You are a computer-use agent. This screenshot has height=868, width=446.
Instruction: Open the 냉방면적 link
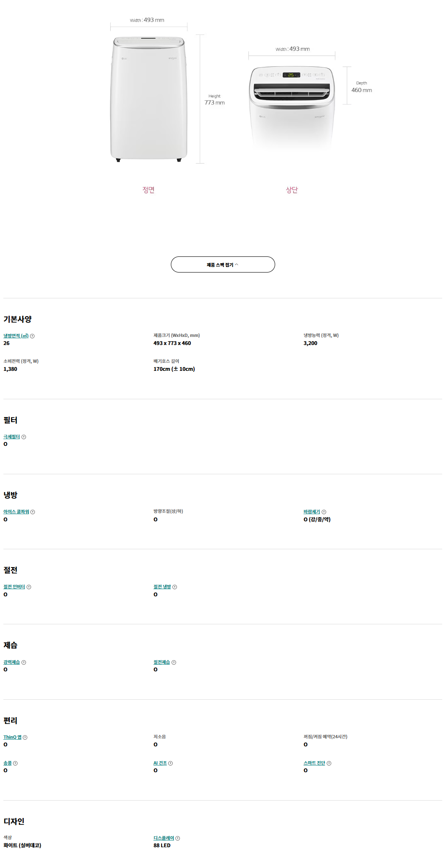pyautogui.click(x=16, y=336)
